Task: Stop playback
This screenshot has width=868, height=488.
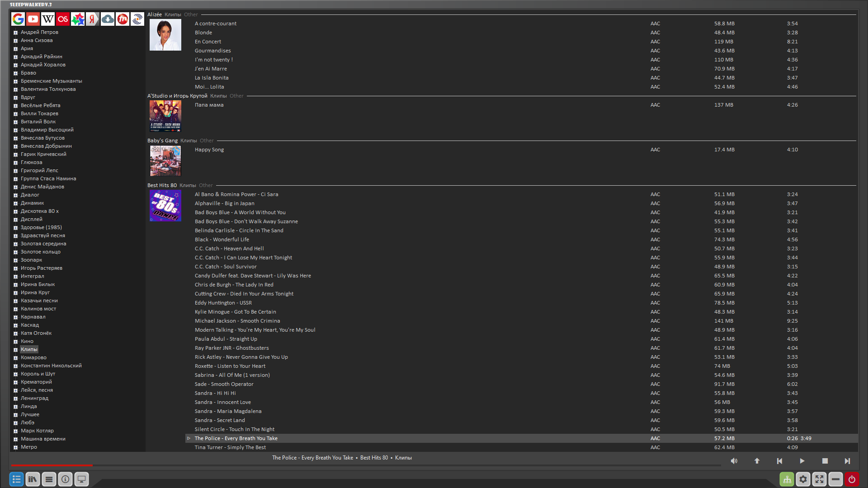Action: pyautogui.click(x=825, y=461)
